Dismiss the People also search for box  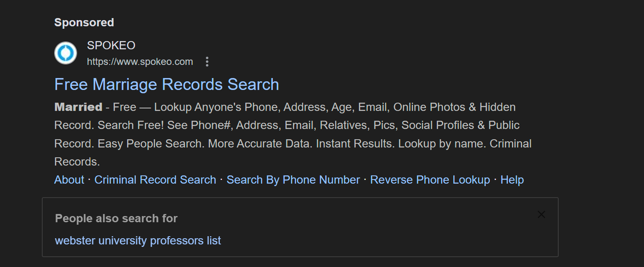pos(541,214)
